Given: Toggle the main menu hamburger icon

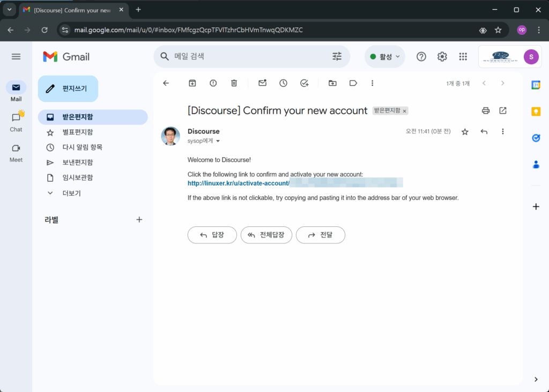Looking at the screenshot, I should pyautogui.click(x=16, y=57).
